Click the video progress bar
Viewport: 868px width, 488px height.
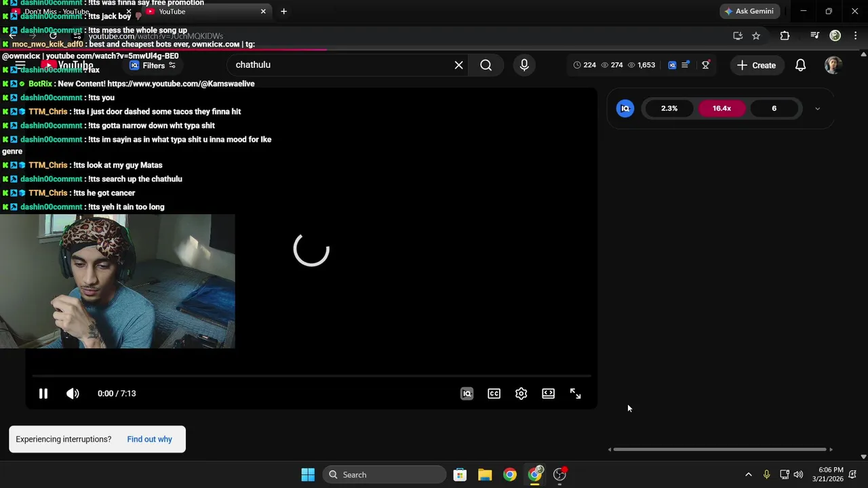coord(311,375)
